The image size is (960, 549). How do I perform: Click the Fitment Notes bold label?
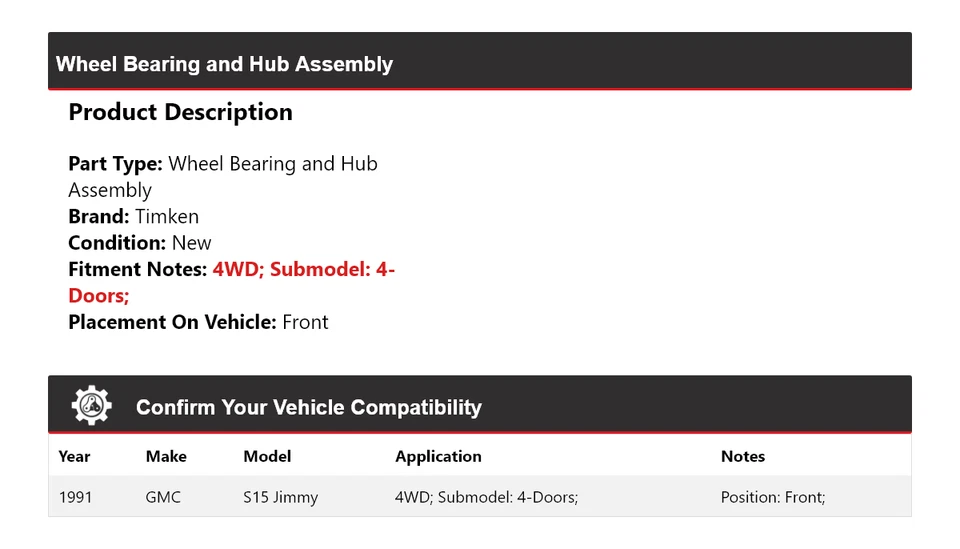138,270
